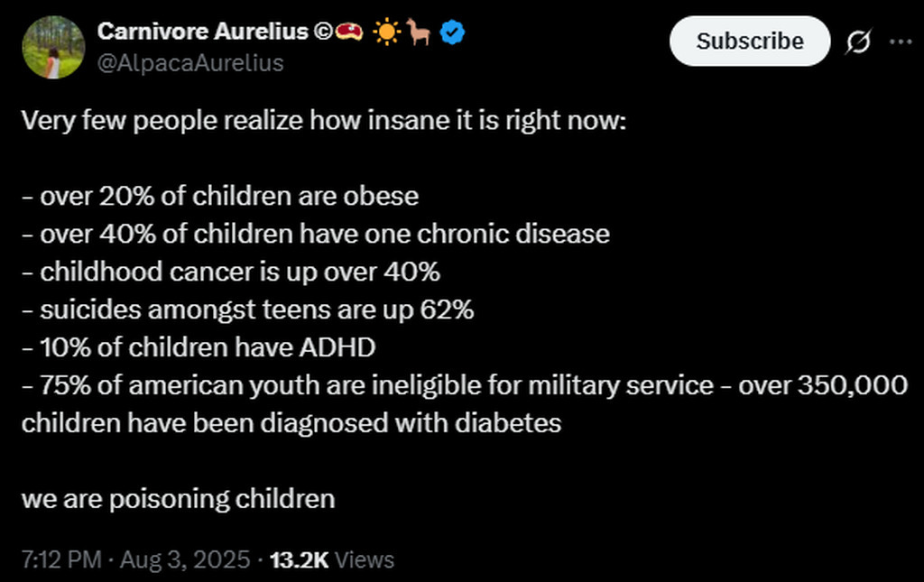
Task: Click the 'childhood cancer is up over 40%' line
Action: 231,272
